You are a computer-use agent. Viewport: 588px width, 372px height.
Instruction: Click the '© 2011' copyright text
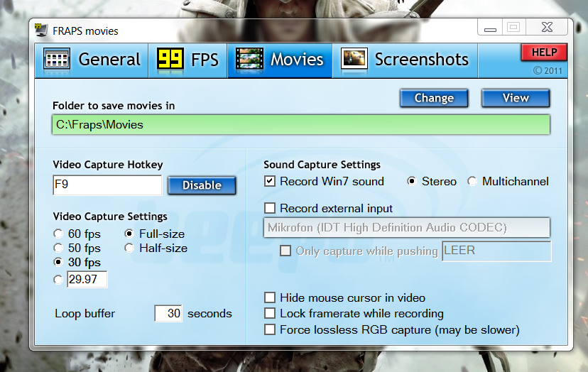(548, 70)
